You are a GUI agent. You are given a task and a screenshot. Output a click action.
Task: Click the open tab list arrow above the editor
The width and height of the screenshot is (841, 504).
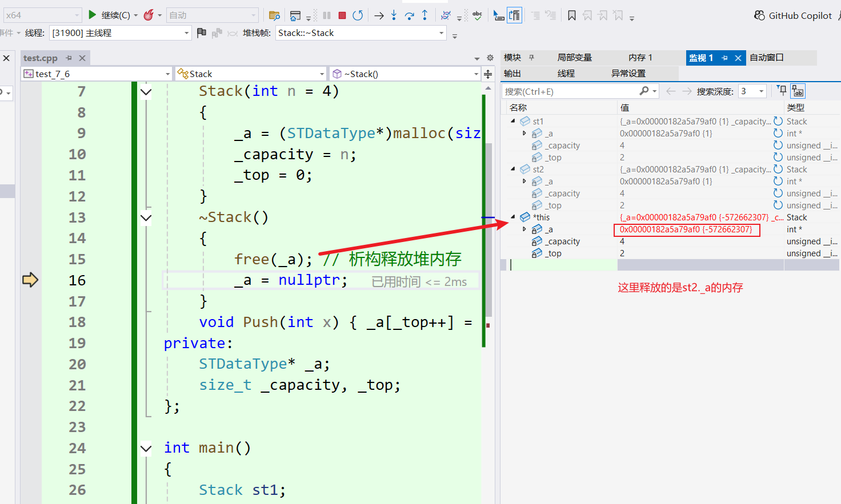(477, 58)
